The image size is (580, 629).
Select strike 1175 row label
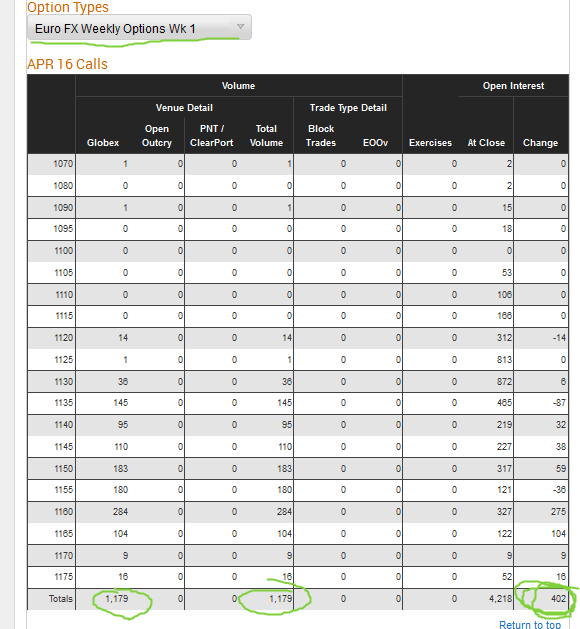coord(63,577)
